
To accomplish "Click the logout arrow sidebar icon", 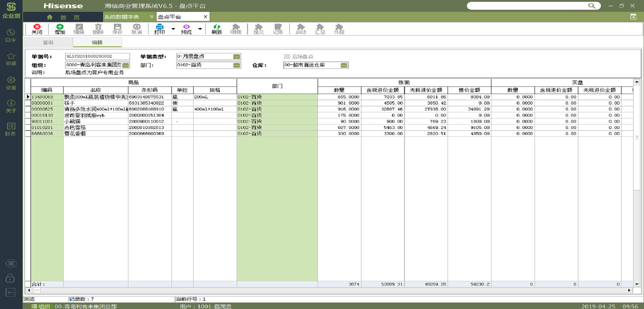I will coord(11,293).
